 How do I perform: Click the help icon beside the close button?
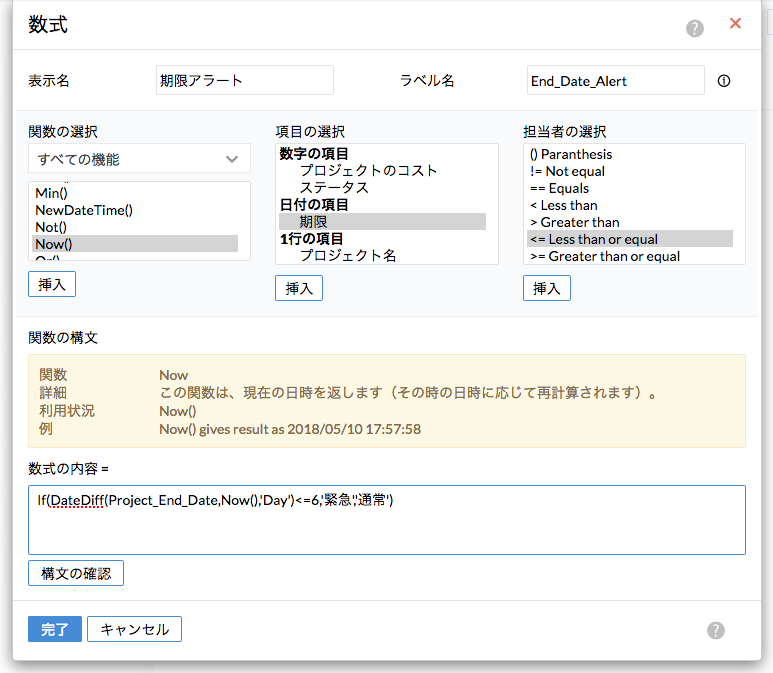pyautogui.click(x=695, y=29)
